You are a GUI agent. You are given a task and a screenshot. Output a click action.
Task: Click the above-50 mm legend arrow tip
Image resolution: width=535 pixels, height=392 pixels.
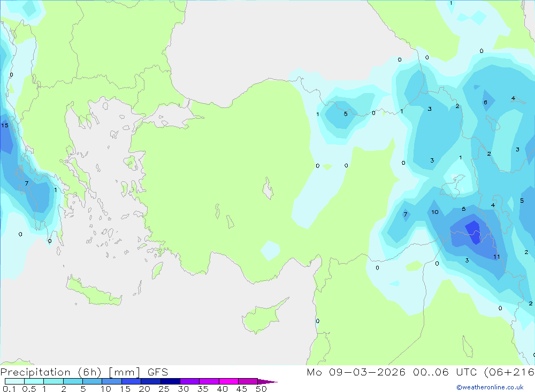[x=268, y=381]
